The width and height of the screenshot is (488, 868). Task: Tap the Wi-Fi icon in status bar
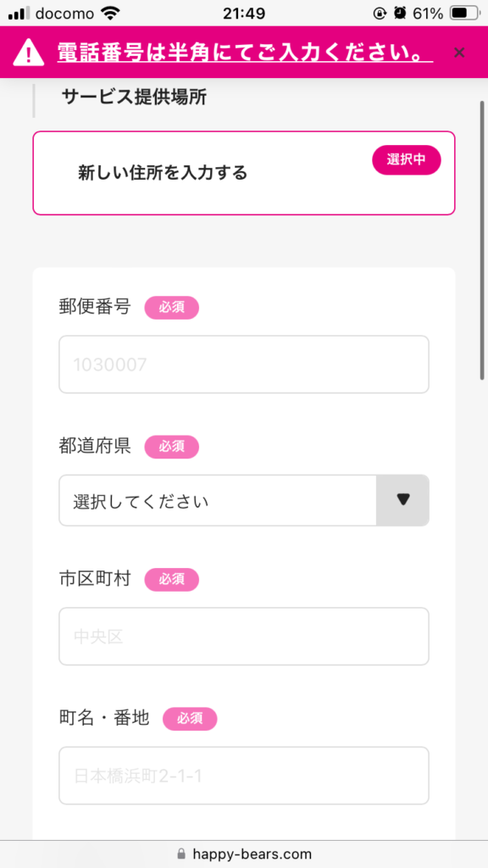pos(111,14)
